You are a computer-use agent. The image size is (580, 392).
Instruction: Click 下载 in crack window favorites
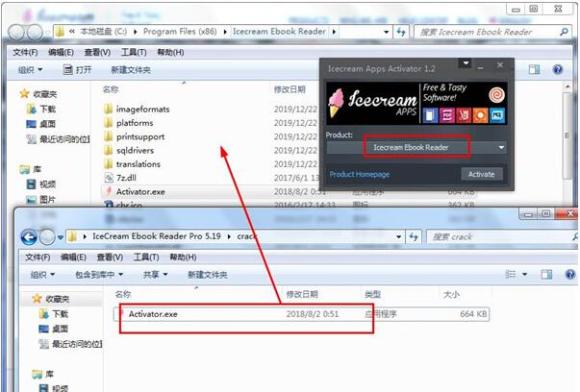(60, 314)
